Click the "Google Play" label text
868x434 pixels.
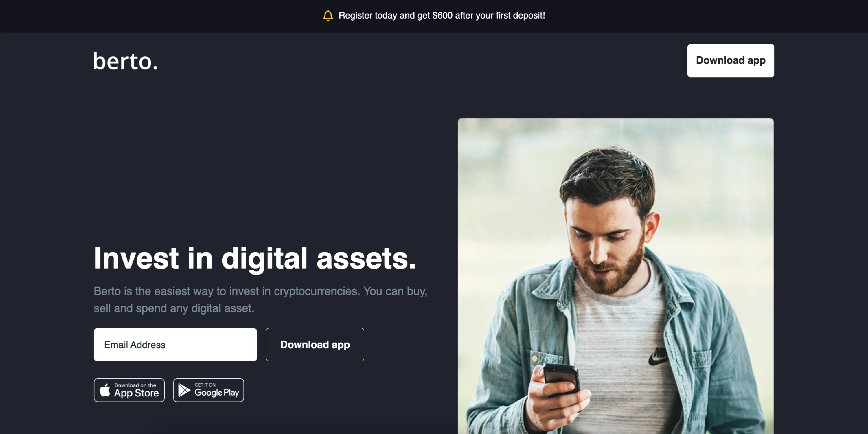[x=217, y=393]
